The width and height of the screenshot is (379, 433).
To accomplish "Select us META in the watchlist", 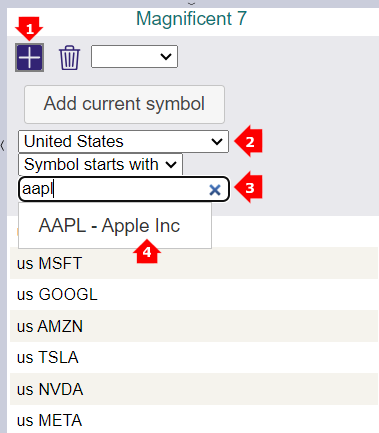I will pyautogui.click(x=194, y=420).
